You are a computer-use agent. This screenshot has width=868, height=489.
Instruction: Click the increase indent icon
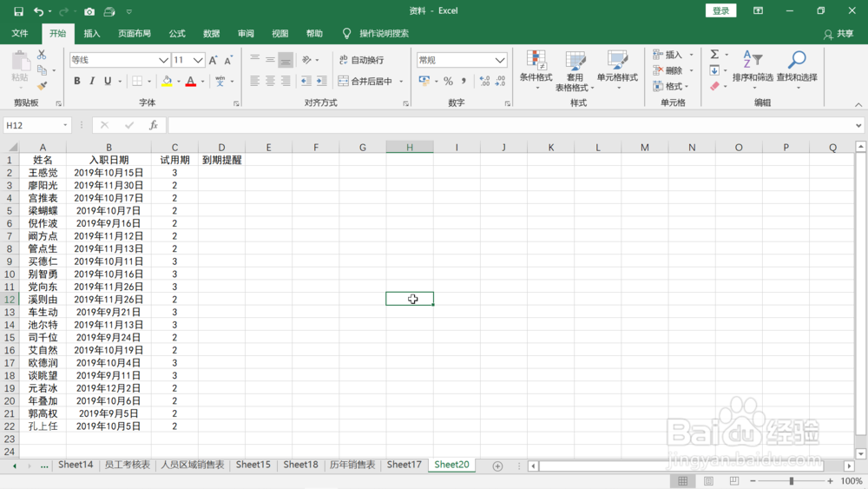point(322,81)
